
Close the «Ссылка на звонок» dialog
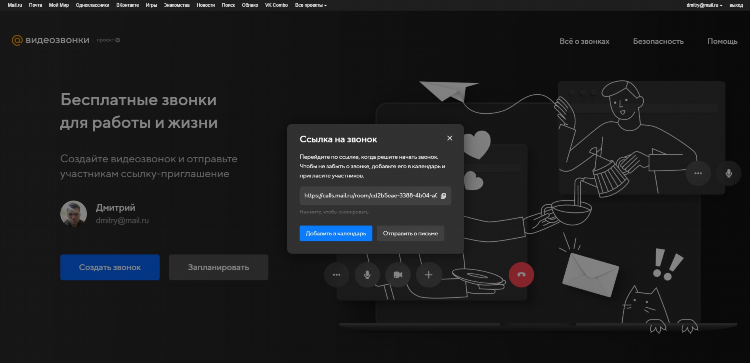(449, 138)
